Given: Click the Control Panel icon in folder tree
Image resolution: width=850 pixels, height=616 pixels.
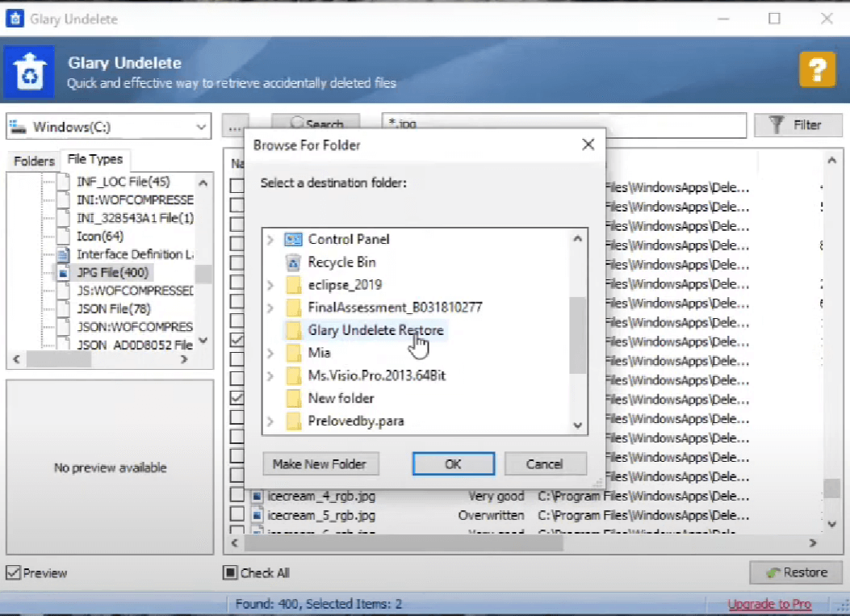Looking at the screenshot, I should click(293, 239).
